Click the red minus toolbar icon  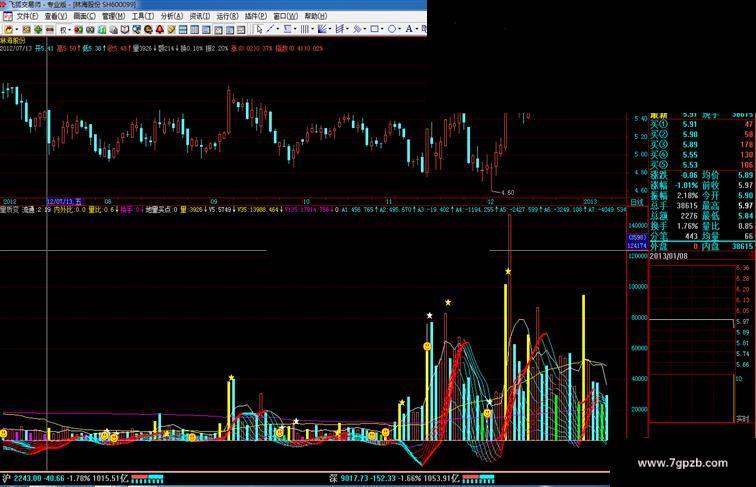click(x=49, y=29)
